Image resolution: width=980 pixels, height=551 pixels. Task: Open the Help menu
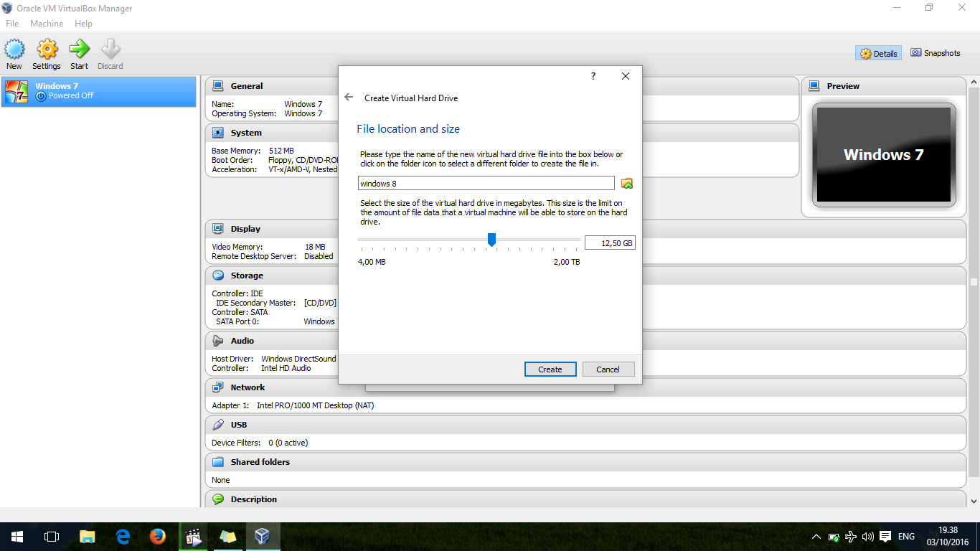(83, 24)
